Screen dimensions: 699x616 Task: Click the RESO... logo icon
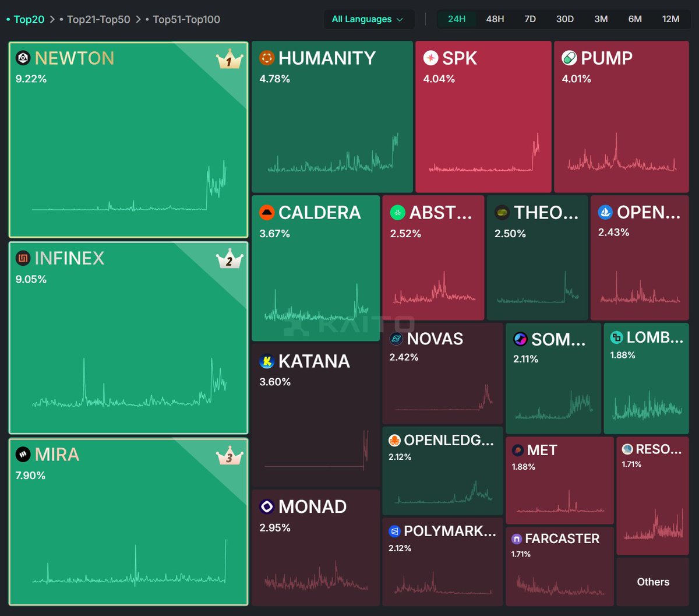click(x=627, y=449)
